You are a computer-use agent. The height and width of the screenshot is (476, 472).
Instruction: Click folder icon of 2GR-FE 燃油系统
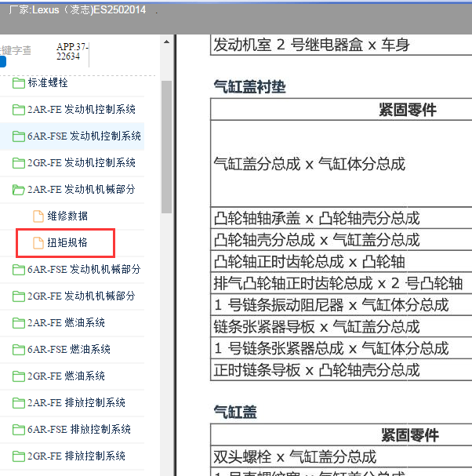[x=19, y=376]
